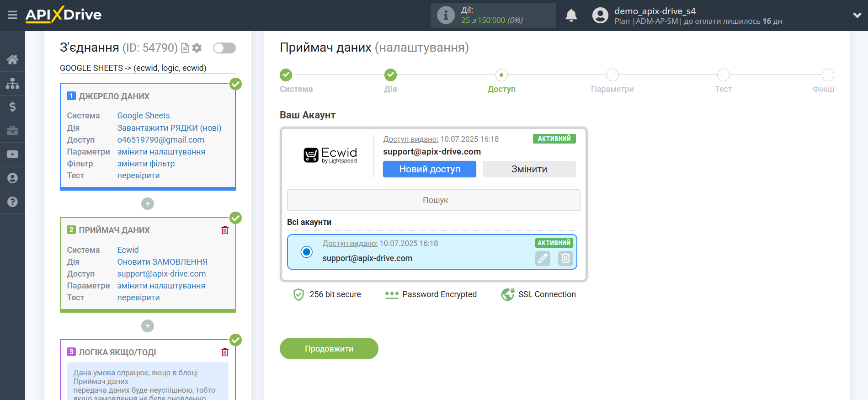
Task: Focus the Пошук search field
Action: [x=434, y=200]
